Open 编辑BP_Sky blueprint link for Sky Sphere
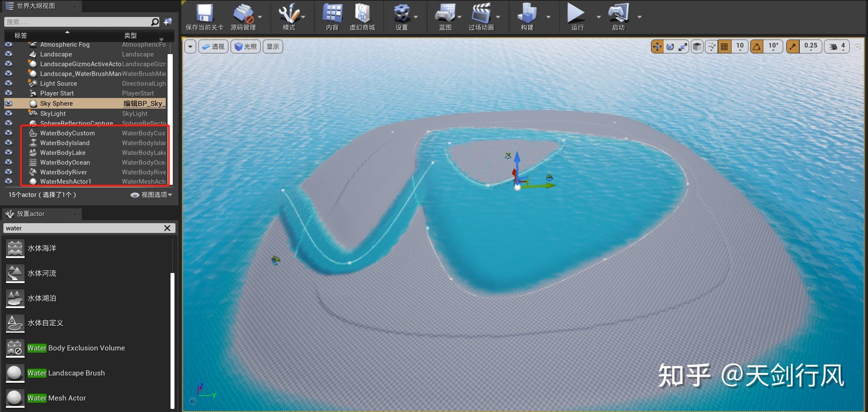 click(143, 103)
